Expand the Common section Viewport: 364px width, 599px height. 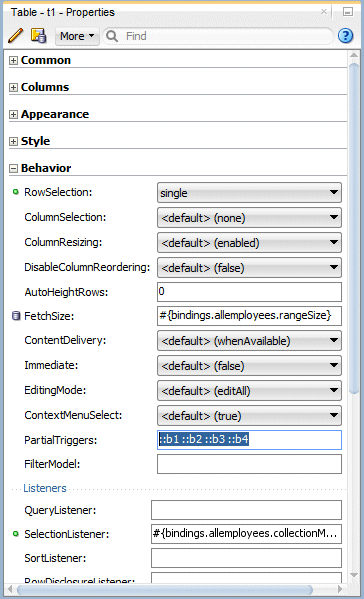click(13, 60)
